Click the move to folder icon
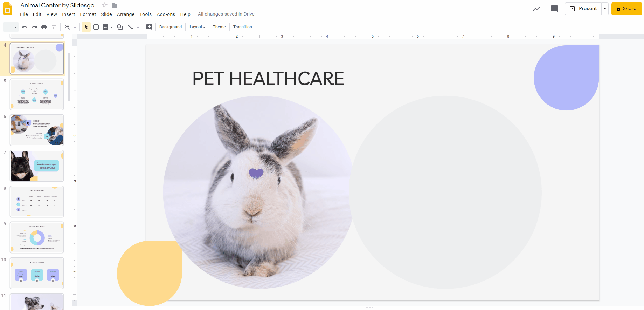The height and width of the screenshot is (310, 644). click(115, 5)
